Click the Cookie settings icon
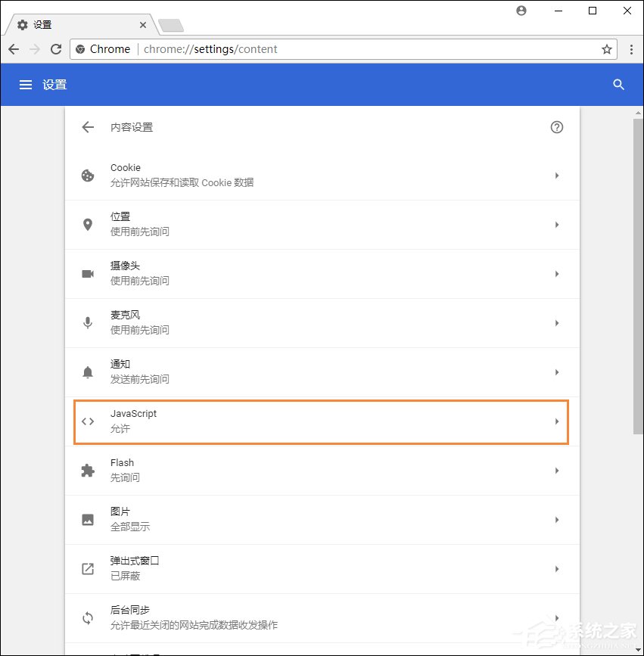 click(87, 175)
